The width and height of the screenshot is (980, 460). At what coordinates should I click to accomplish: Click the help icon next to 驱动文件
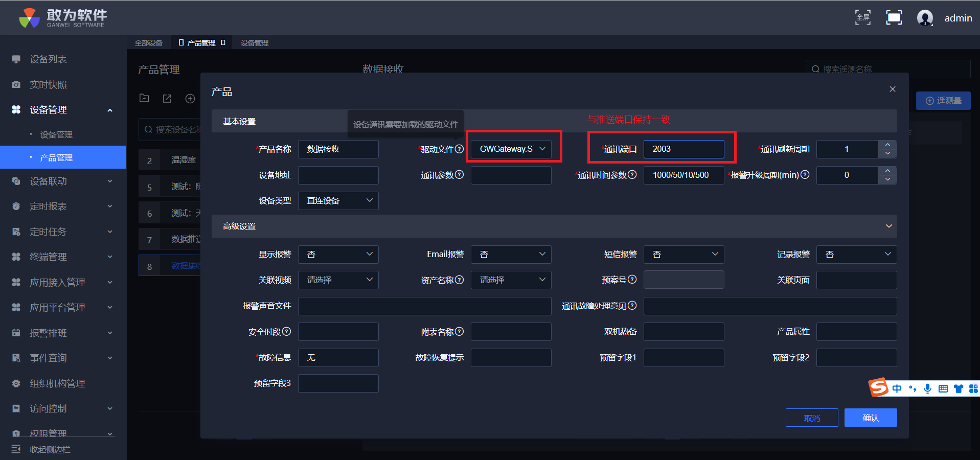(459, 149)
